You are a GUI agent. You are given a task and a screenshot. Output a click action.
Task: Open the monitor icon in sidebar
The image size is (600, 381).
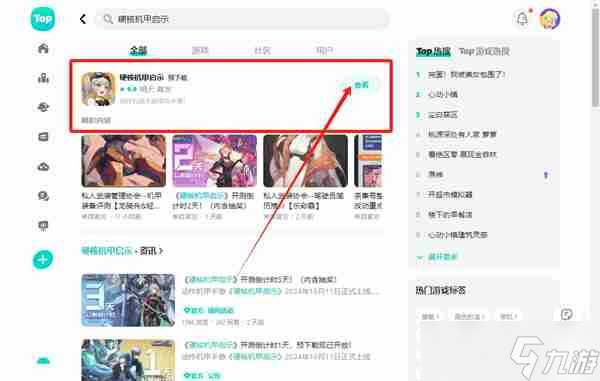click(x=43, y=225)
